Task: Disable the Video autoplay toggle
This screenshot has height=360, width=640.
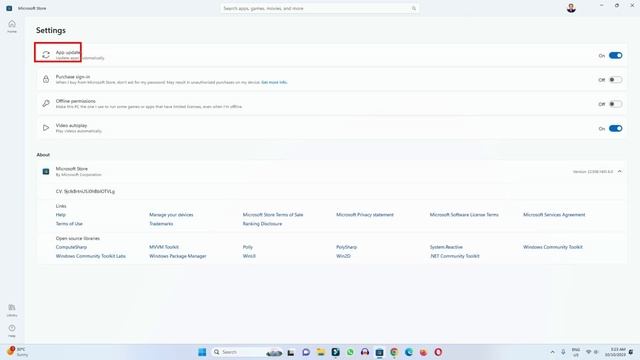Action: coord(616,128)
